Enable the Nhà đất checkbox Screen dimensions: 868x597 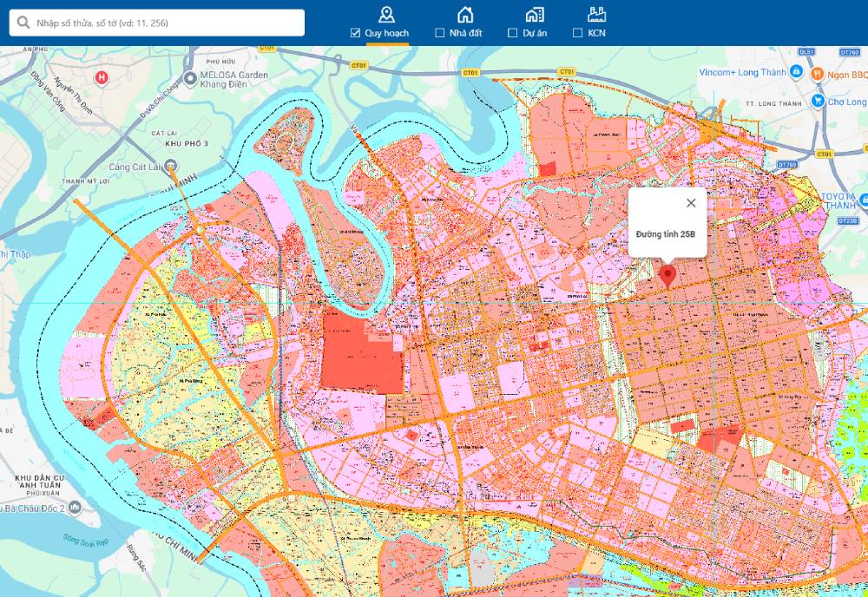click(x=440, y=33)
